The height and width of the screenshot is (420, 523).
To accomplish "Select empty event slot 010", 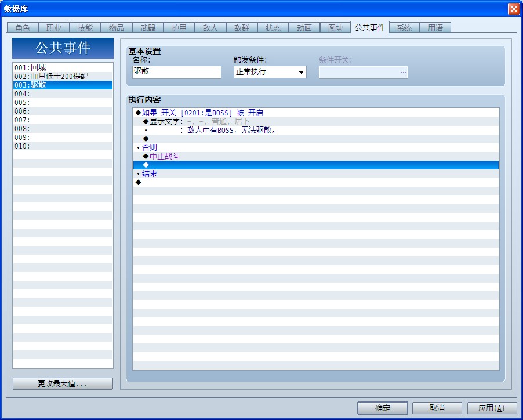I will 63,146.
